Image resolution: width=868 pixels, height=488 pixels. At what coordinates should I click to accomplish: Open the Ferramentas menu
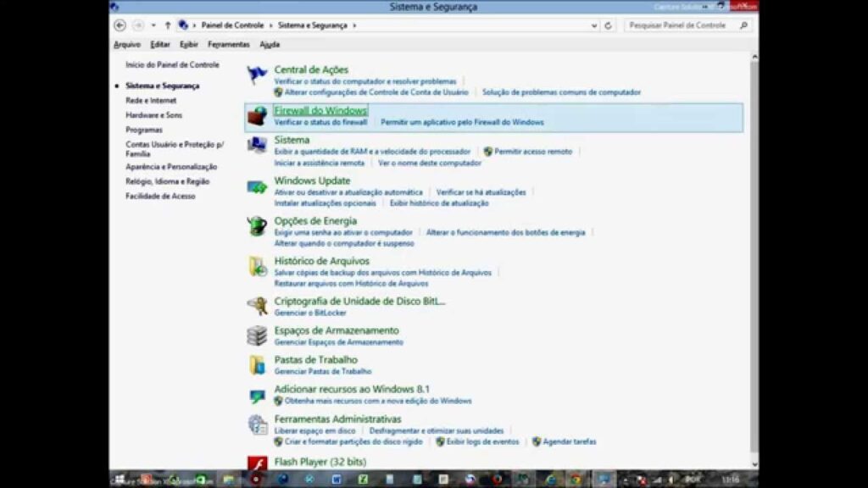point(229,44)
